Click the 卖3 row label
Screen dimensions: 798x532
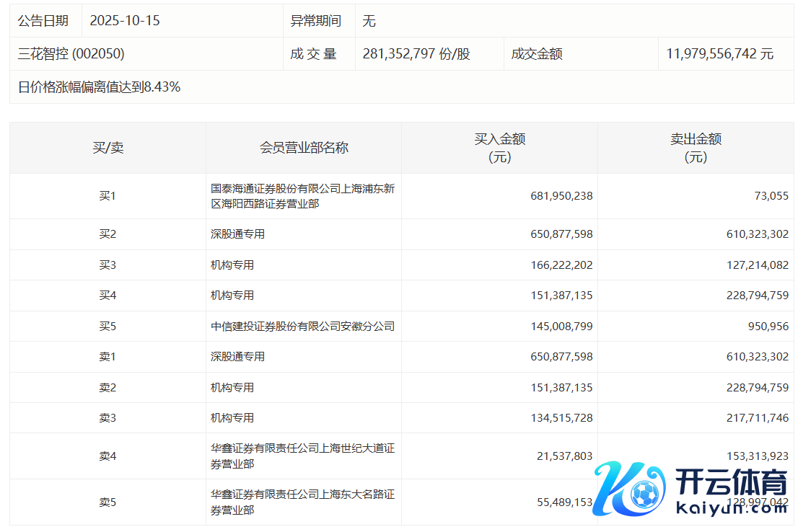click(108, 418)
